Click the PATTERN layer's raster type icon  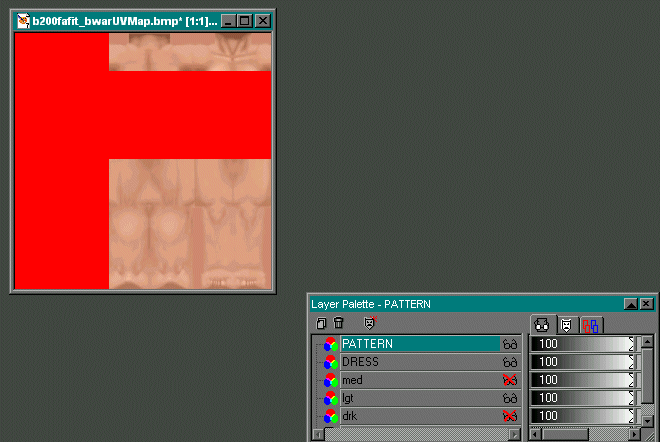(330, 344)
